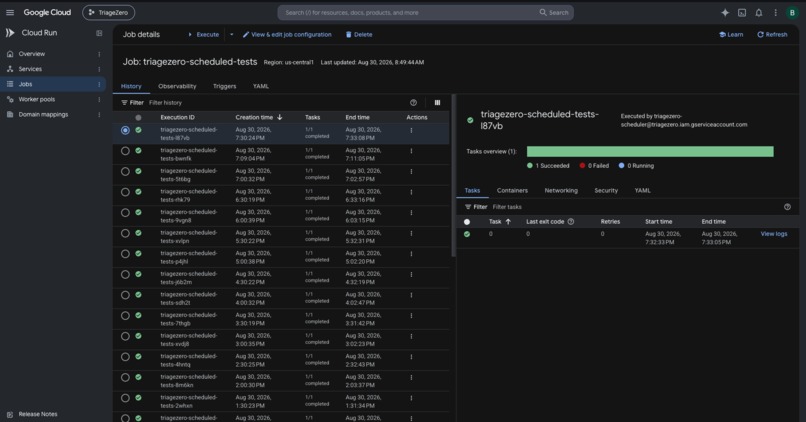Open the top bar three-dot settings menu
The width and height of the screenshot is (806, 422).
pos(775,12)
